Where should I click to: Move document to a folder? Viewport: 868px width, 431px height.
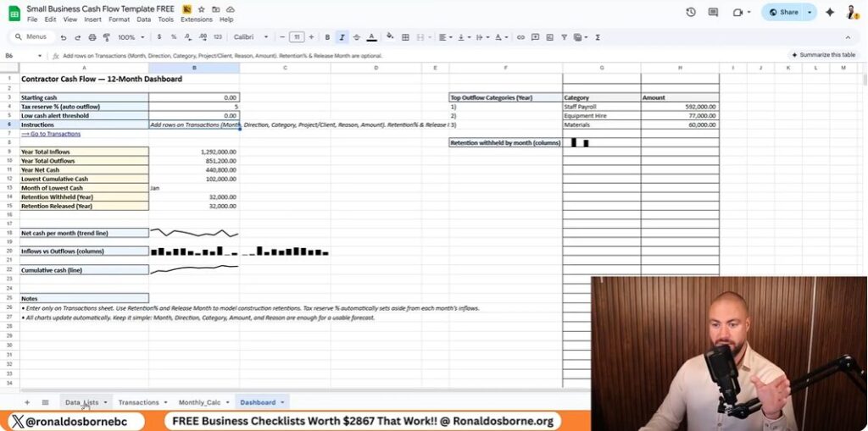[216, 9]
